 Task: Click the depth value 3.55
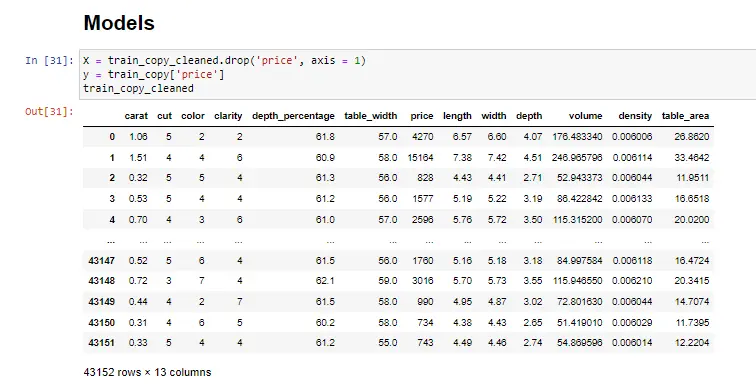pyautogui.click(x=533, y=280)
